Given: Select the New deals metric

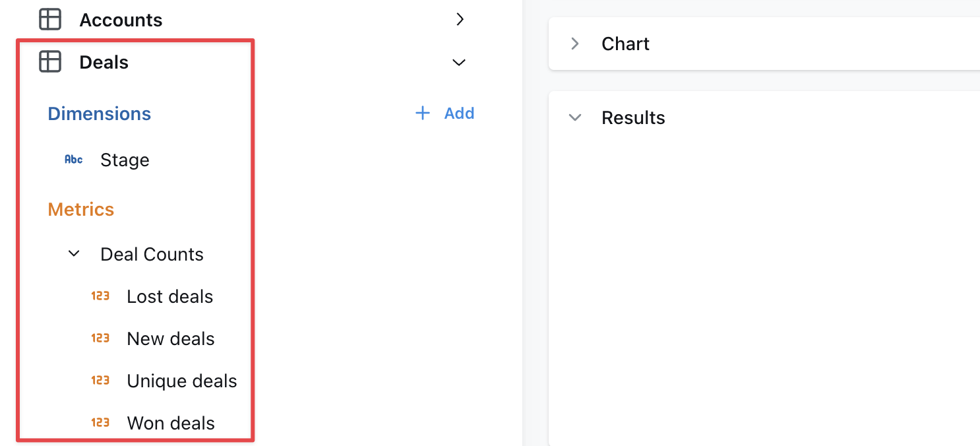Looking at the screenshot, I should pos(170,338).
